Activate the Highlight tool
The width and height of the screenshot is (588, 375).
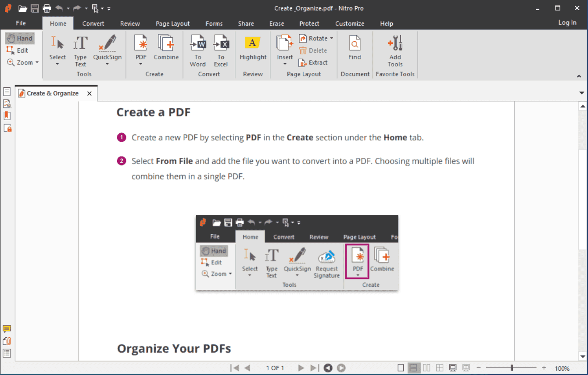[253, 47]
